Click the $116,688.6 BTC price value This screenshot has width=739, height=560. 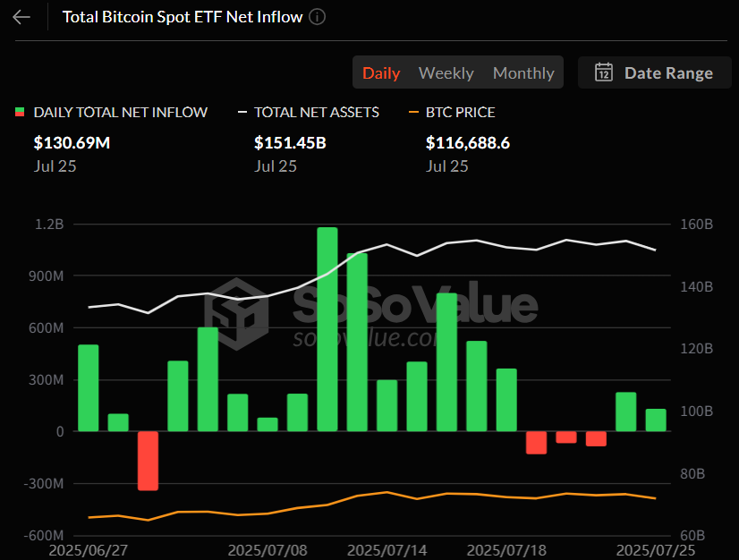tap(468, 142)
